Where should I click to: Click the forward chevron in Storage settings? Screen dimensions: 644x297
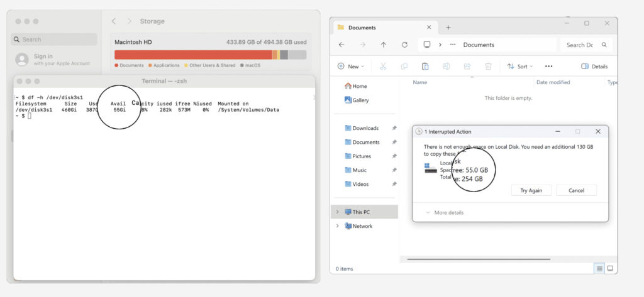[129, 21]
